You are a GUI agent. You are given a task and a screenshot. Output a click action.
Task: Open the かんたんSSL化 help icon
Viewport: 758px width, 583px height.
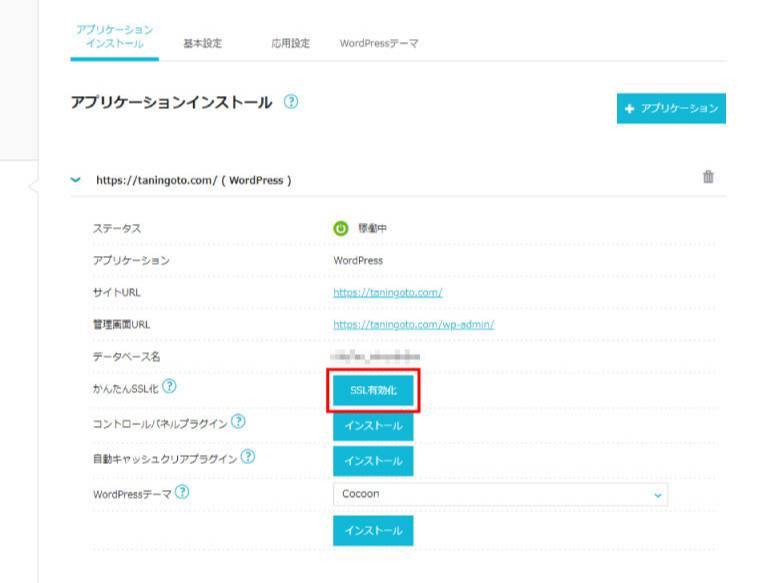[170, 386]
